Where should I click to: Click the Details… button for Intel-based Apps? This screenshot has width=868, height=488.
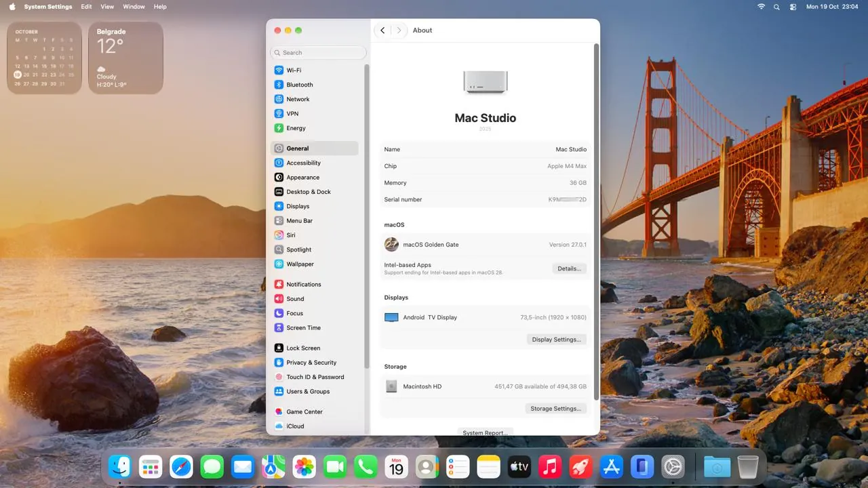[x=569, y=269]
